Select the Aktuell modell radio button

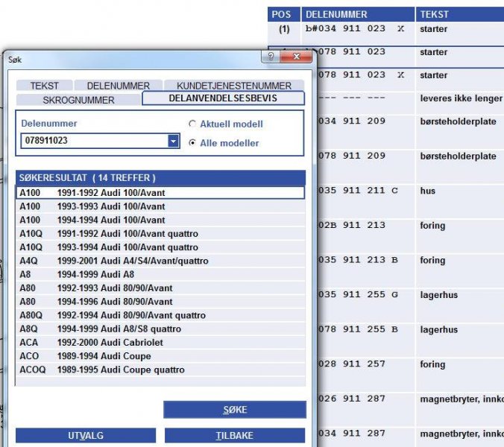pos(192,124)
